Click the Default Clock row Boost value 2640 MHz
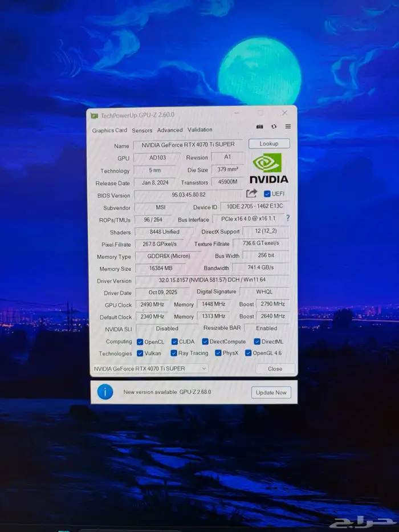This screenshot has width=399, height=532. (x=273, y=316)
